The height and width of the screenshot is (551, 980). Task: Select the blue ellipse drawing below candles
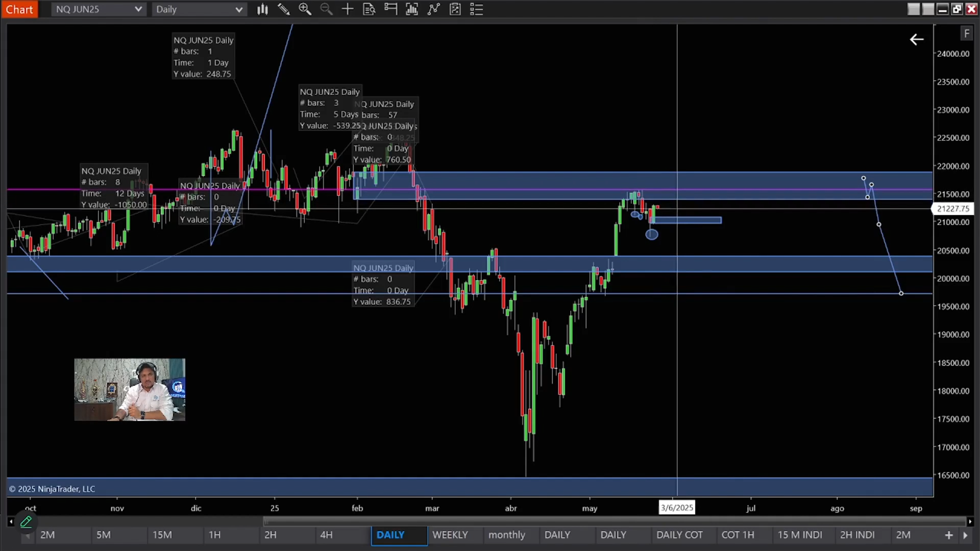[652, 235]
